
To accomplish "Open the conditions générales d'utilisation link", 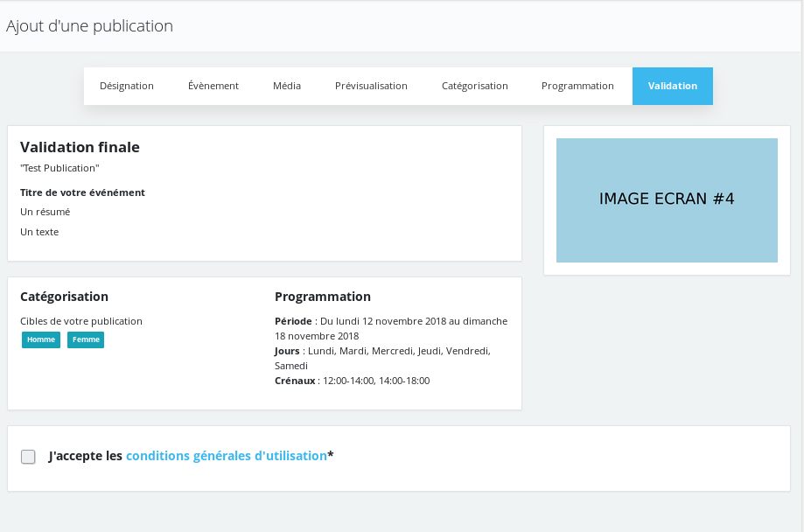I will tap(226, 456).
